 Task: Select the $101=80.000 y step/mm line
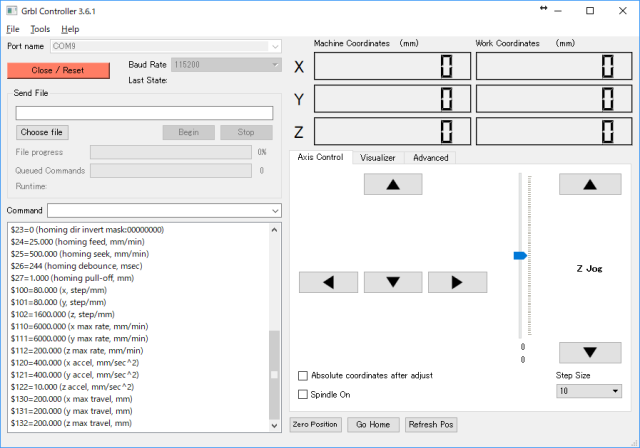click(x=58, y=302)
